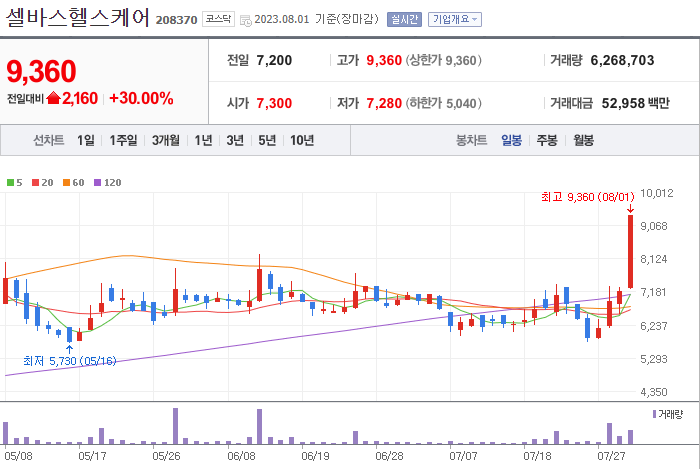
Task: Click the 최고 9,360 (08/01) high marker
Action: pos(588,197)
